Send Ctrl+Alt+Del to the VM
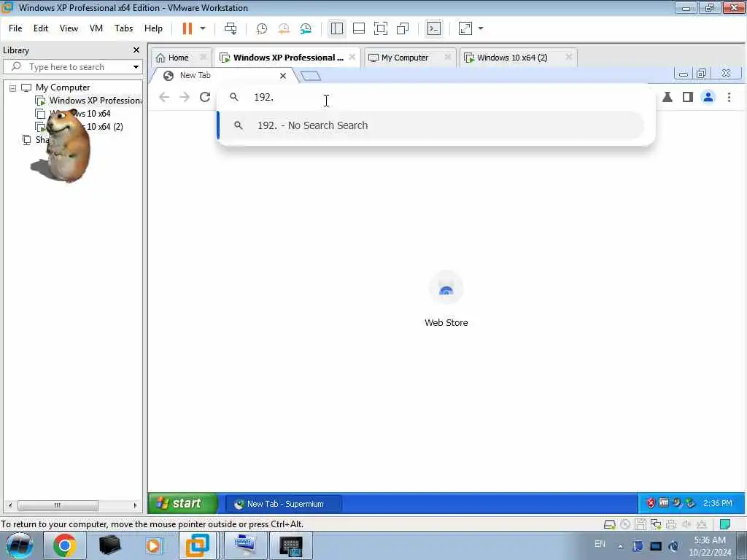The height and width of the screenshot is (560, 747). (231, 28)
